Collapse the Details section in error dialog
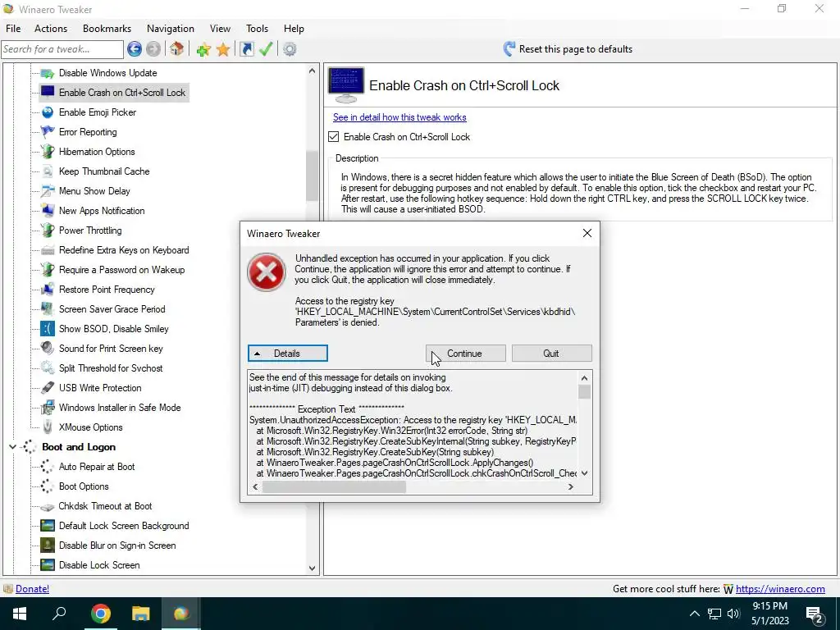Viewport: 840px width, 630px height. click(x=288, y=354)
